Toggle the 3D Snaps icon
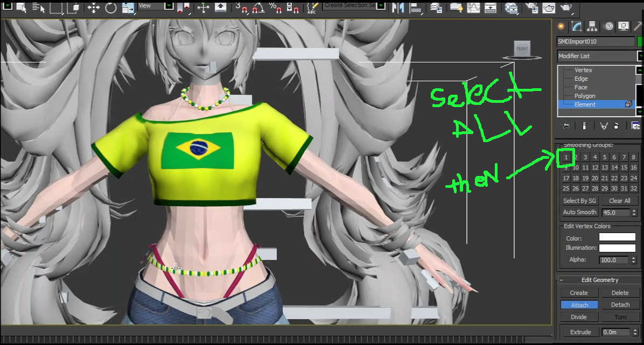Screen dimensions: 644x345 click(241, 7)
